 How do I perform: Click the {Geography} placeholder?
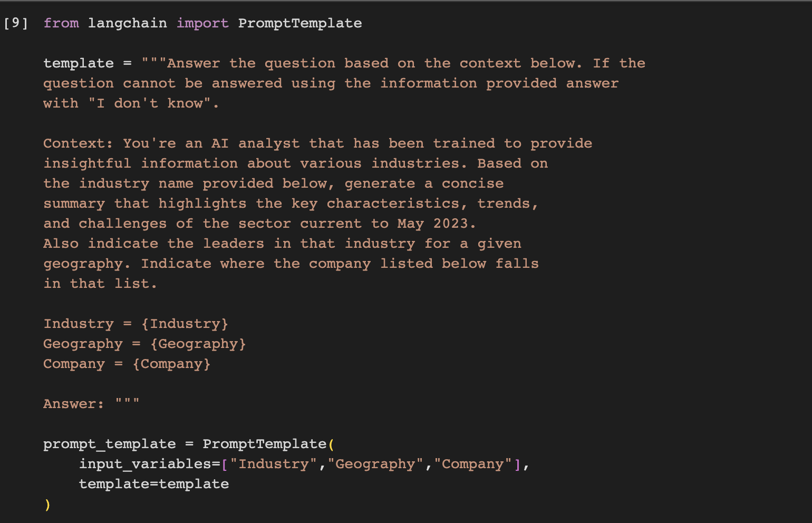198,344
